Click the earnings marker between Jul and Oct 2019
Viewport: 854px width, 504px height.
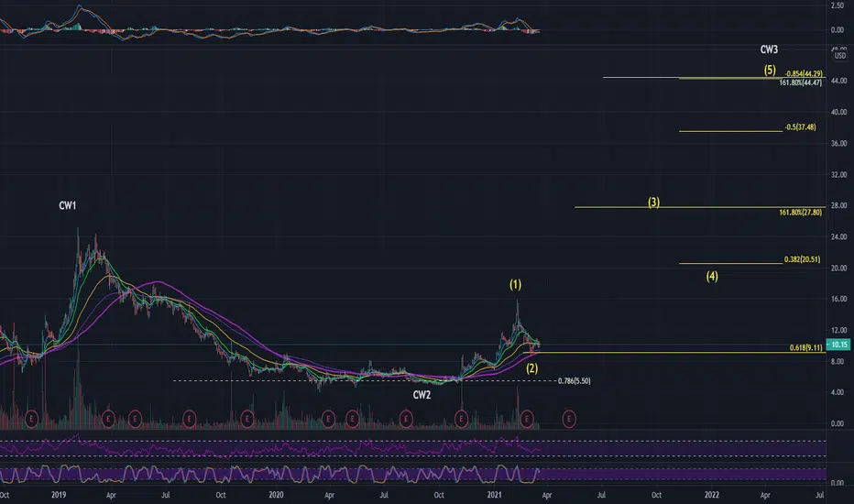click(x=189, y=419)
